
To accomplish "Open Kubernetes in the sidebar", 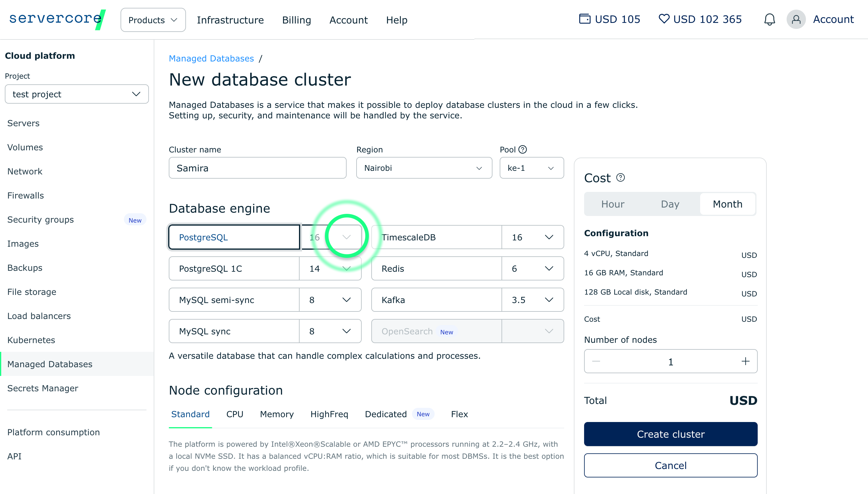I will [31, 340].
